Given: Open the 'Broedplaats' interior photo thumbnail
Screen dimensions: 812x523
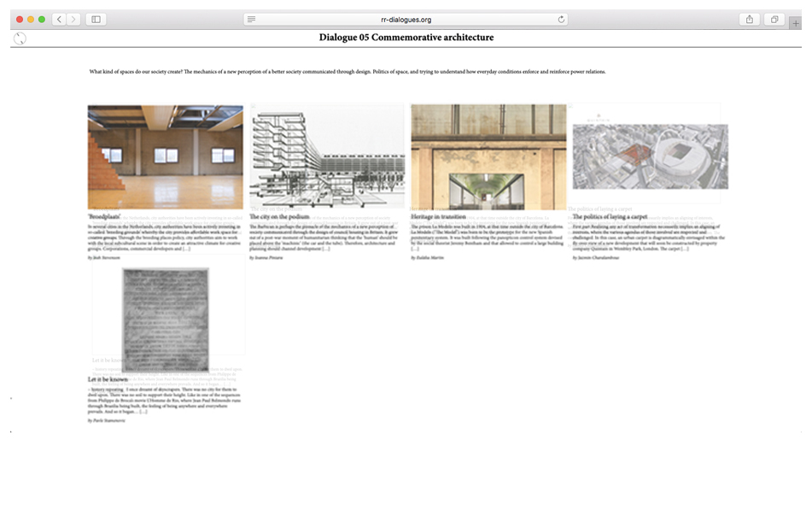Looking at the screenshot, I should pyautogui.click(x=165, y=157).
